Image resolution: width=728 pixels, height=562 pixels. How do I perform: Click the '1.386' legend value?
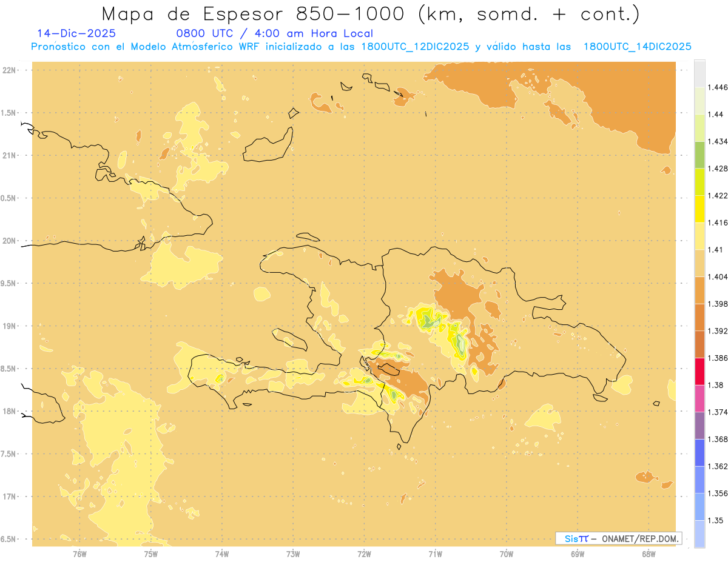(x=718, y=358)
